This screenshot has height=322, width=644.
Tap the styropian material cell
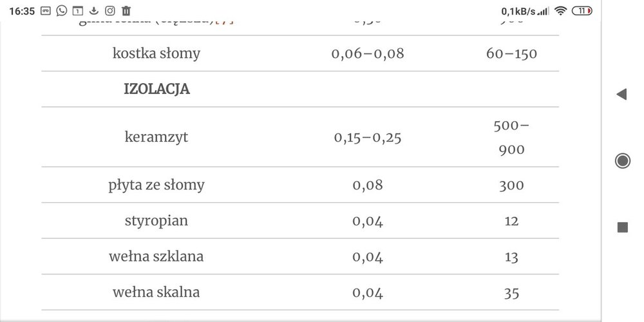pos(156,222)
